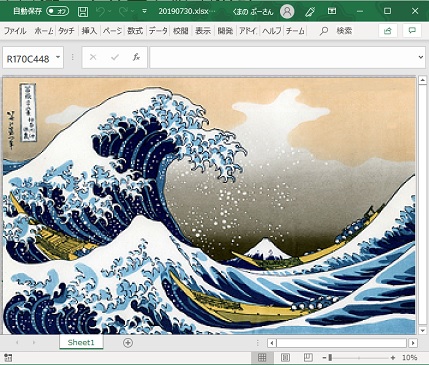This screenshot has height=365, width=429.
Task: Click the Share icon button
Action: (388, 31)
